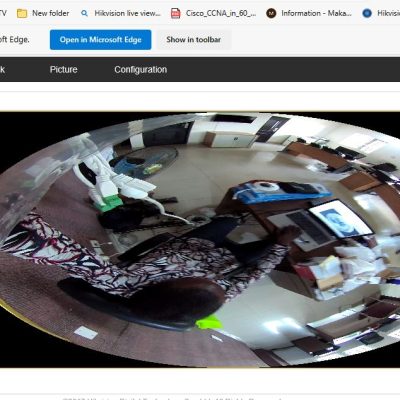Switch to the Picture tab
The width and height of the screenshot is (400, 400).
(x=64, y=69)
